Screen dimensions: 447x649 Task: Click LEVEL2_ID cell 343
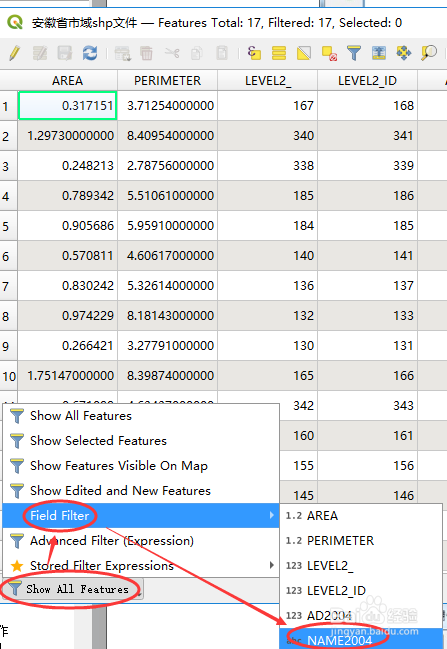pos(368,406)
